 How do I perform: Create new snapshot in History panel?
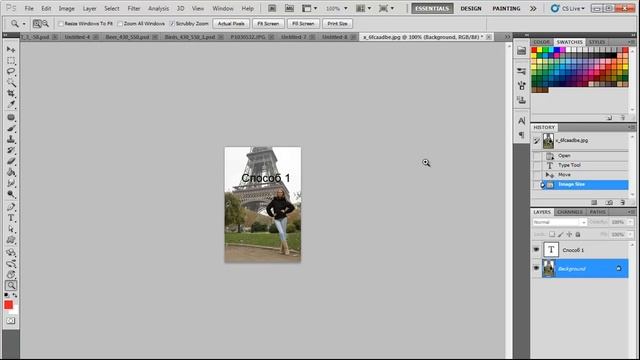coord(609,202)
